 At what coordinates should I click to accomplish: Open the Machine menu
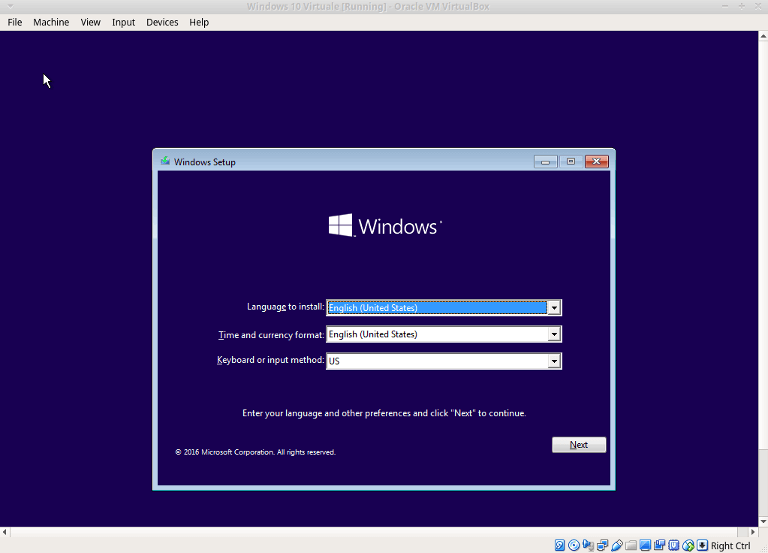(x=51, y=22)
